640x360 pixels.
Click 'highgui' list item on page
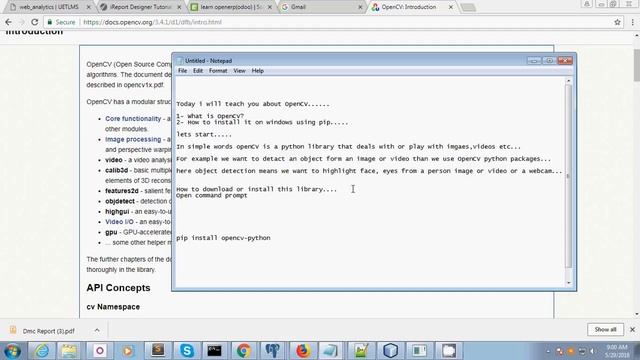117,211
